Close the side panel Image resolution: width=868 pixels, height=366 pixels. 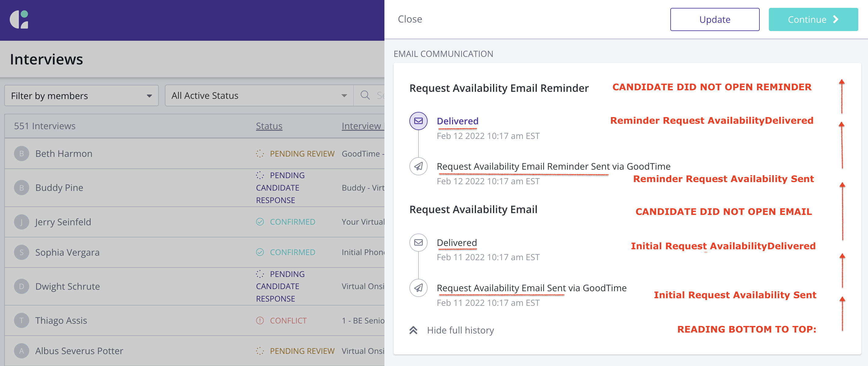click(x=409, y=19)
